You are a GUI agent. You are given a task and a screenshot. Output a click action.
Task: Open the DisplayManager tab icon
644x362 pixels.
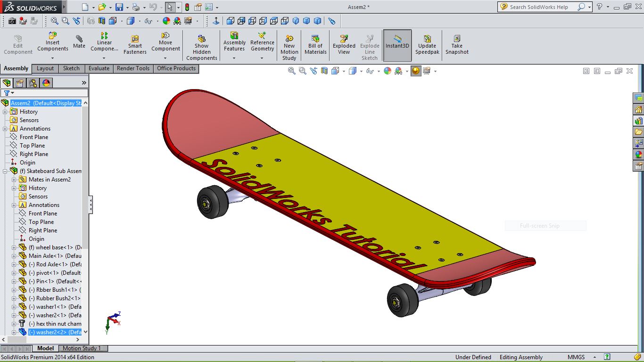(x=46, y=83)
